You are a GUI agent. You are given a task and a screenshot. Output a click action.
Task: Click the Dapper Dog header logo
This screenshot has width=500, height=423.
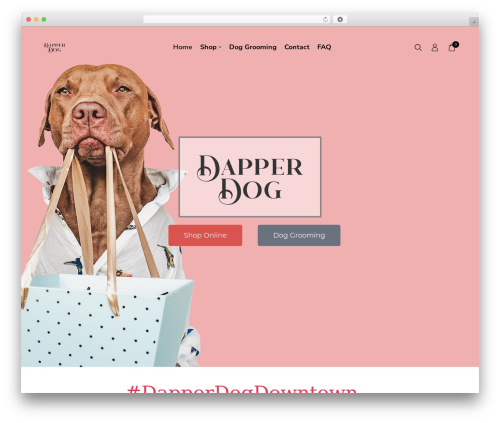(54, 47)
